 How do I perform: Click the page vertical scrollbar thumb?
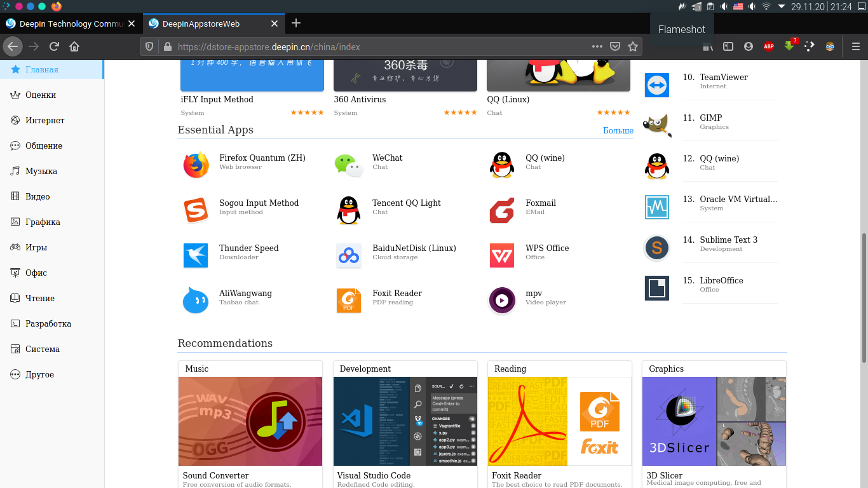coord(864,297)
